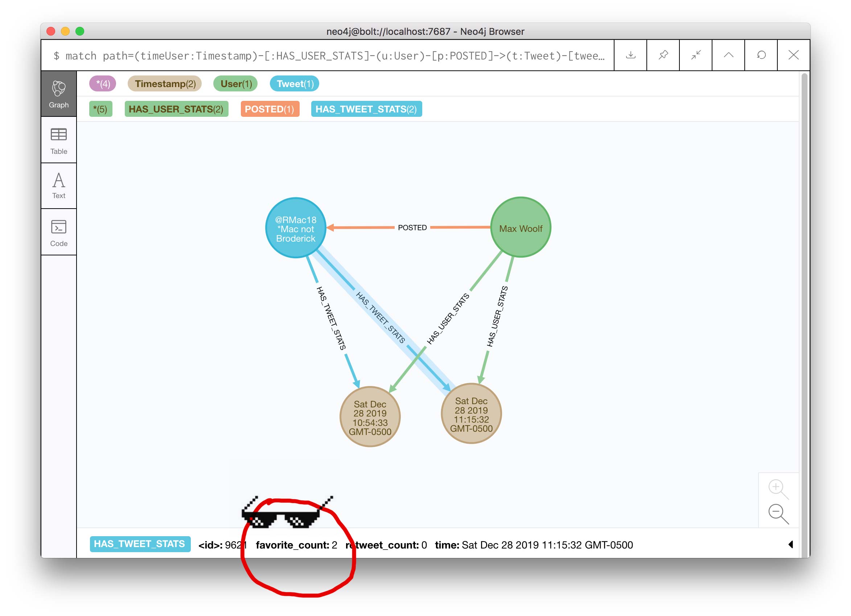This screenshot has height=616, width=851.
Task: Select the all nodes *(4) label
Action: 103,84
